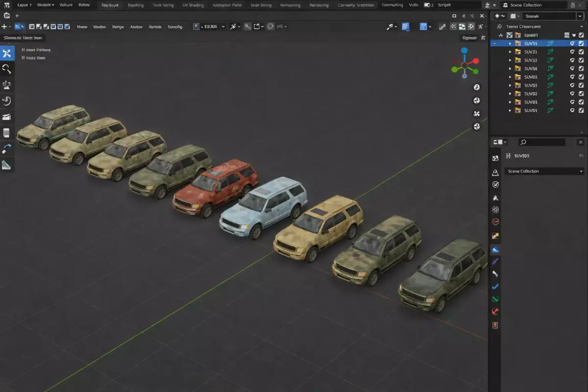Viewport: 588px width, 392px height.
Task: Click the green modifier icon on SUV86 row
Action: click(x=550, y=69)
